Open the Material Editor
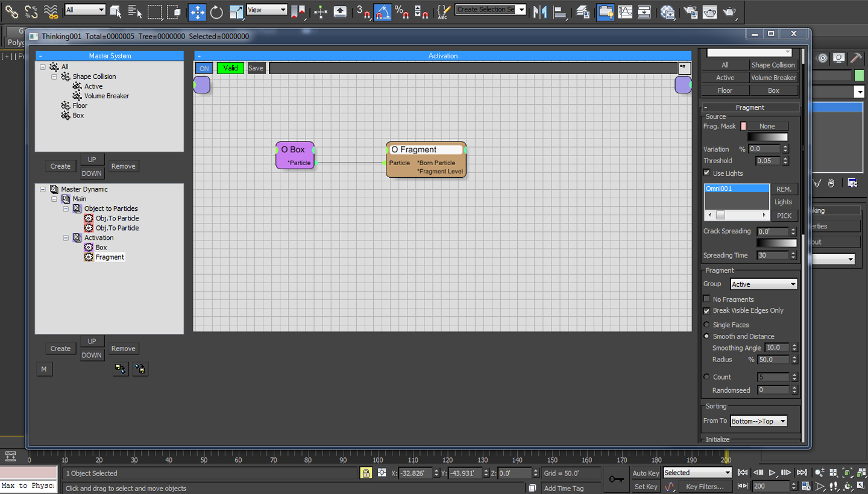868x494 pixels. click(667, 11)
